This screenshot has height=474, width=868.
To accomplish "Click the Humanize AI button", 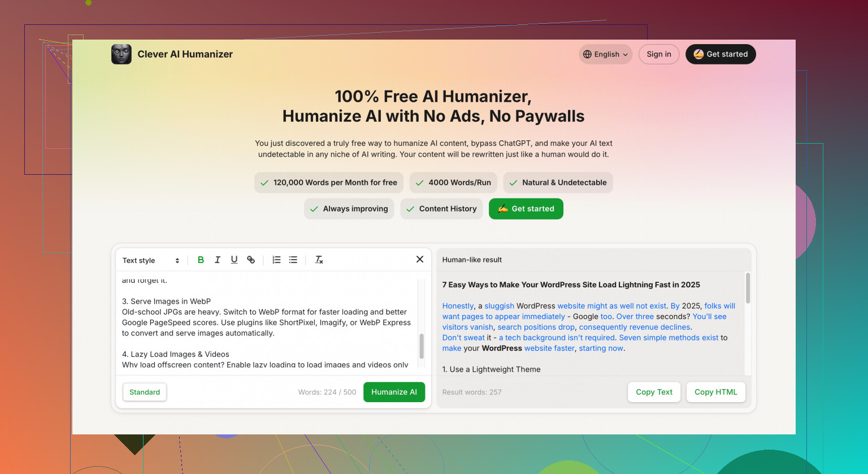I will tap(394, 392).
